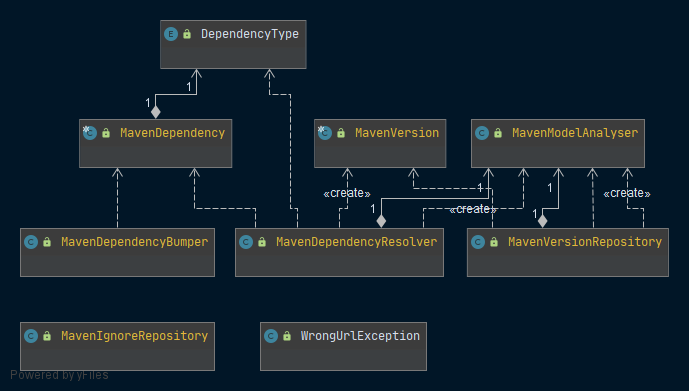Click the class icon on MavenModelAnalyser node
The width and height of the screenshot is (689, 391).
point(482,133)
